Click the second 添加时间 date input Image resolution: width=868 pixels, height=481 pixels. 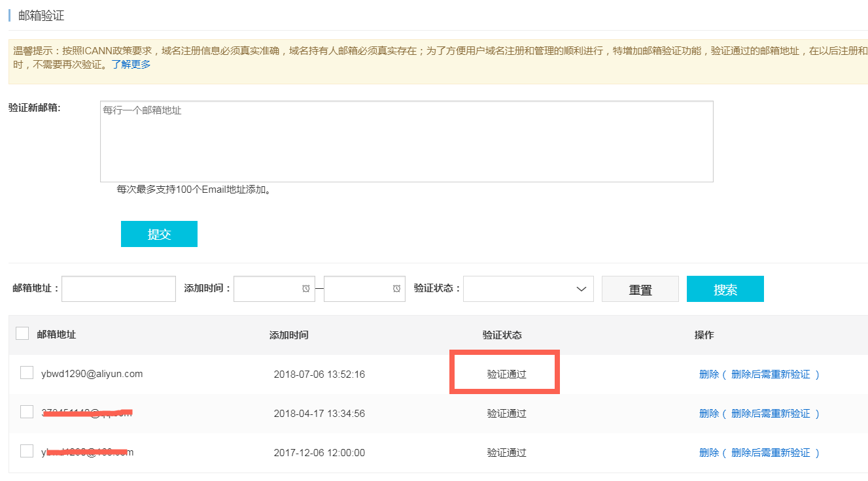tap(360, 288)
